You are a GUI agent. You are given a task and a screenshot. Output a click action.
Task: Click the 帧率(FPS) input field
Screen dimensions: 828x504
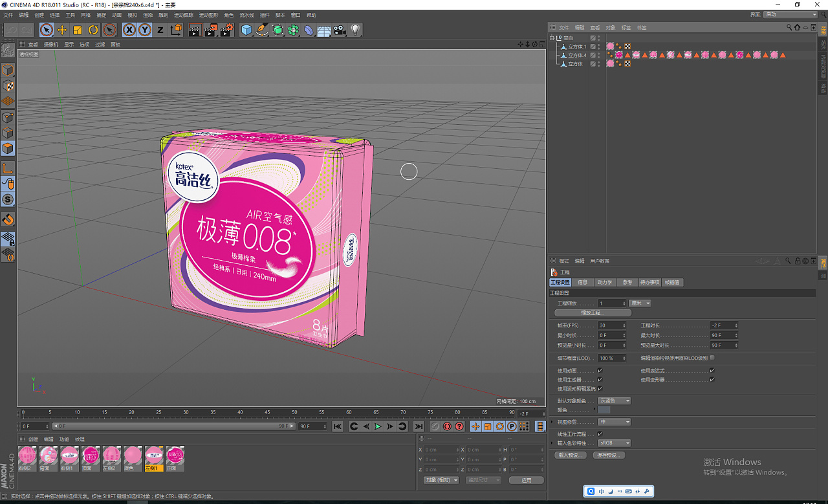click(x=612, y=325)
